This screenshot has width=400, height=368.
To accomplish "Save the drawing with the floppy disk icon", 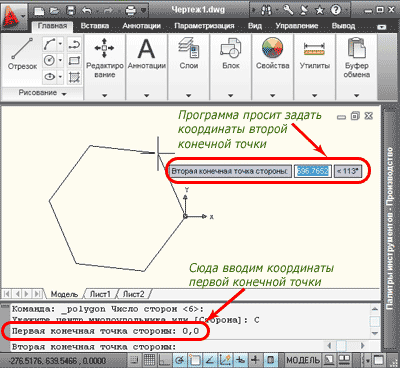I will (71, 11).
